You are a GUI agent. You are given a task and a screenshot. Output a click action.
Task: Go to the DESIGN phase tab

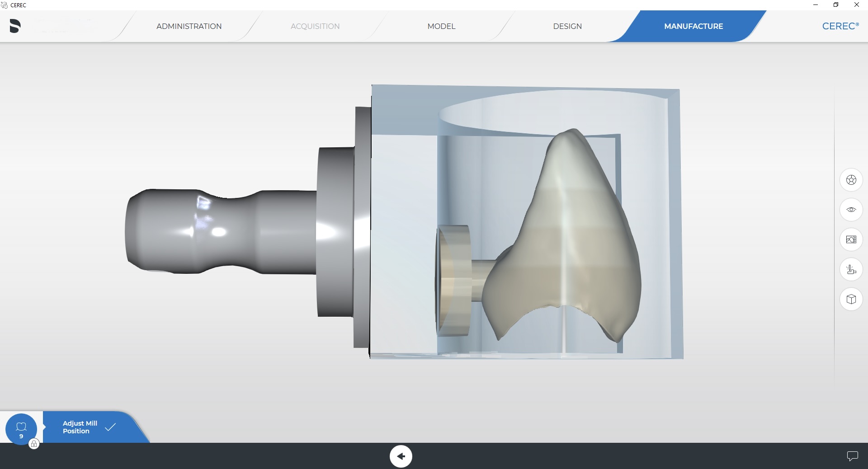click(x=567, y=26)
